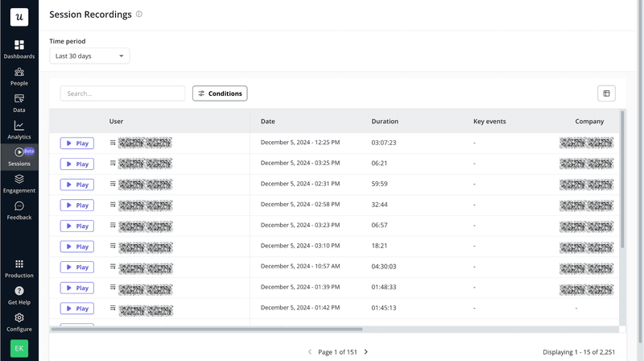Click the Search input field

point(122,93)
